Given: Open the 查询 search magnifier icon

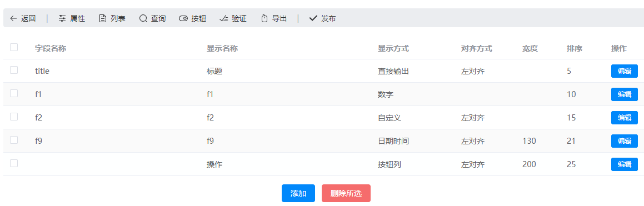Looking at the screenshot, I should pyautogui.click(x=143, y=18).
